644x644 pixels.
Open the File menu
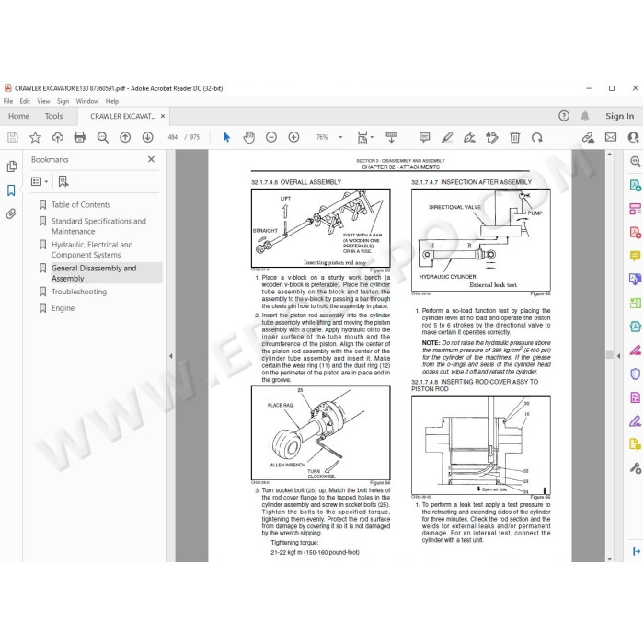click(8, 101)
